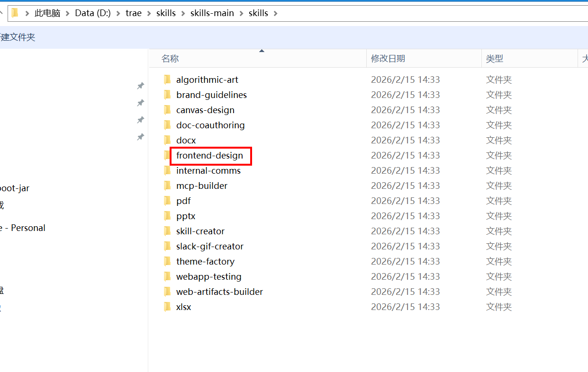Expand the chevron right after 此电脑

coord(68,13)
